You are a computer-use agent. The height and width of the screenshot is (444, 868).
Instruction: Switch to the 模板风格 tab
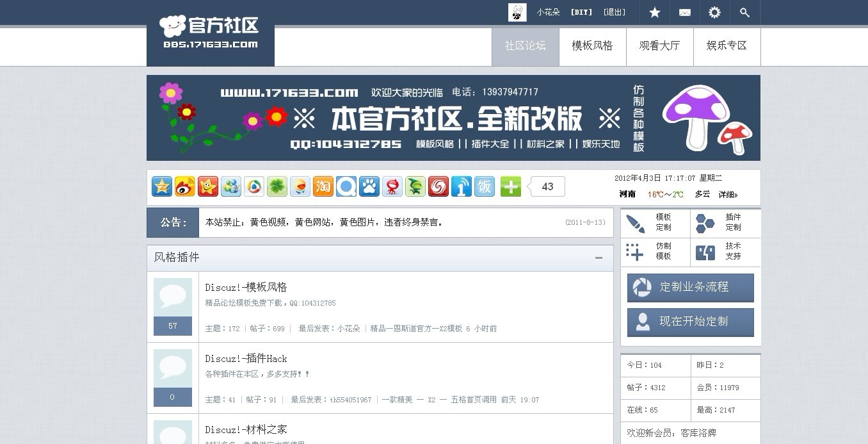[x=591, y=46]
